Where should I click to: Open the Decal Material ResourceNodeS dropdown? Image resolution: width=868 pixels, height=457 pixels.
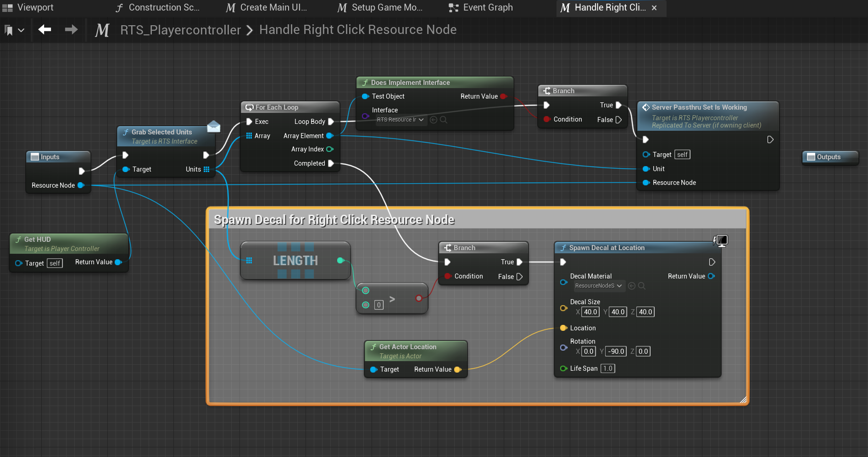point(599,286)
